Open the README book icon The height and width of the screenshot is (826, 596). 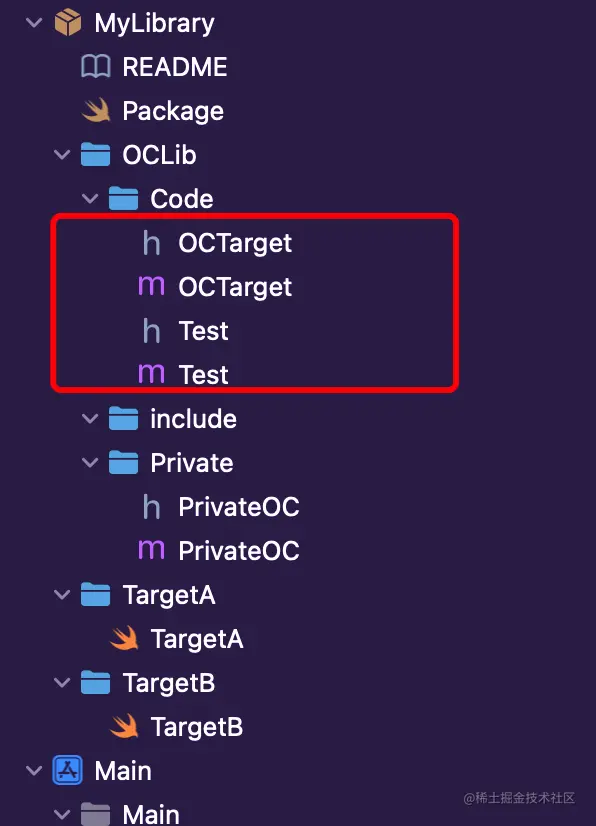point(96,66)
